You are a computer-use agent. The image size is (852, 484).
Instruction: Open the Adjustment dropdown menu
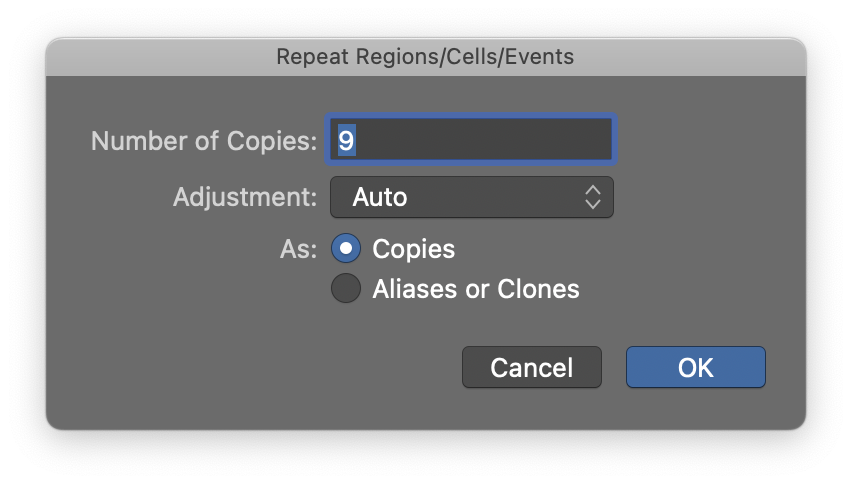click(471, 197)
